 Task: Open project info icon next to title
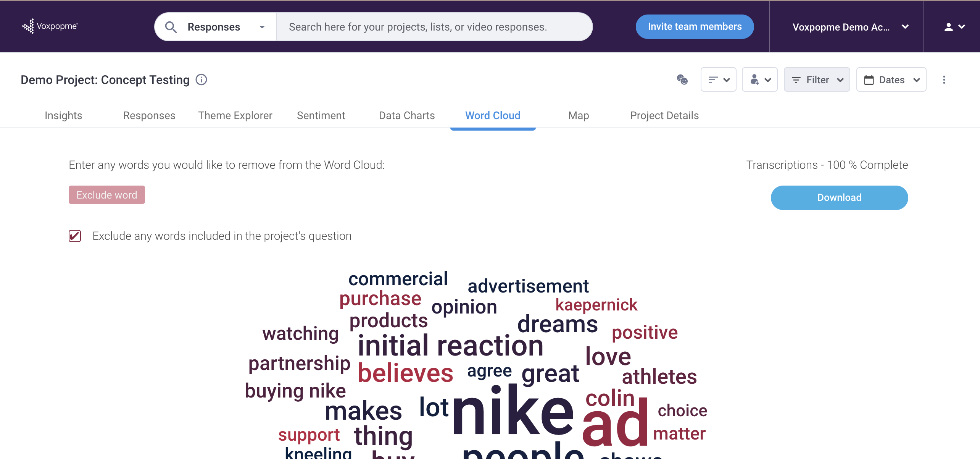click(x=201, y=80)
